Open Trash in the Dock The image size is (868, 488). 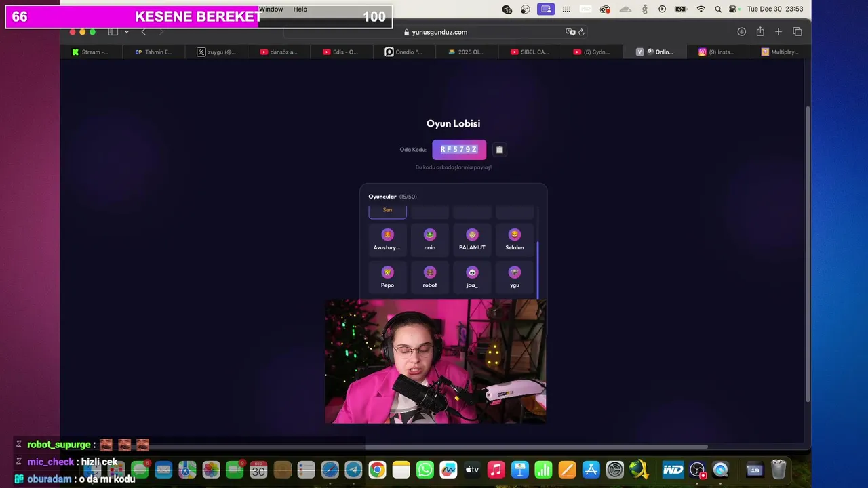[x=778, y=469]
